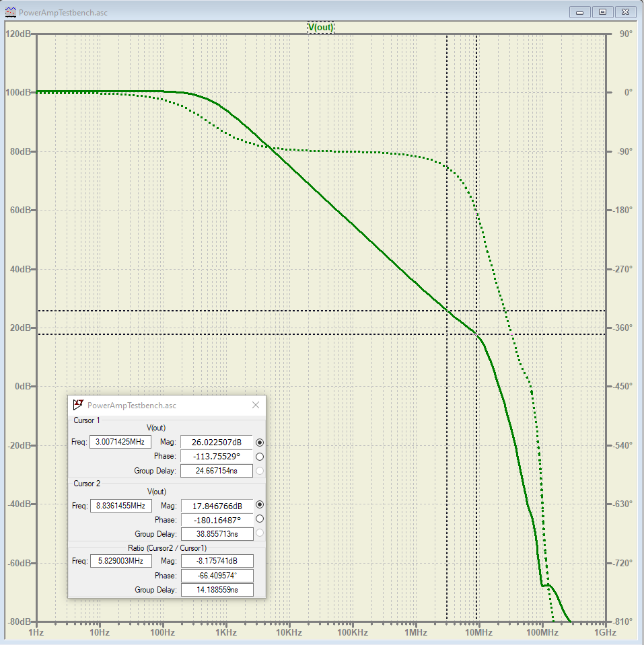Click PowerAmpTestbench.asc plot window title

63,13
